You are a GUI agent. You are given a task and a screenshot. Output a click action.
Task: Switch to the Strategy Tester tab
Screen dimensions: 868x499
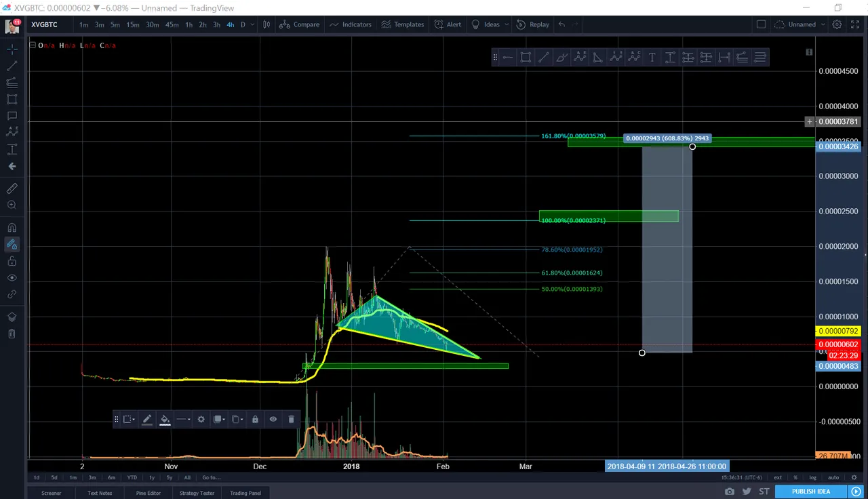tap(197, 493)
